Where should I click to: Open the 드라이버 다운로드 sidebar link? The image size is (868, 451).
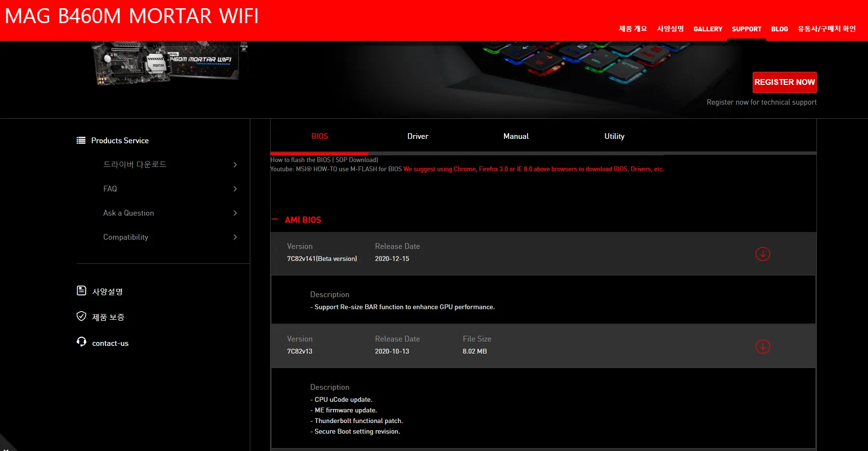click(135, 164)
